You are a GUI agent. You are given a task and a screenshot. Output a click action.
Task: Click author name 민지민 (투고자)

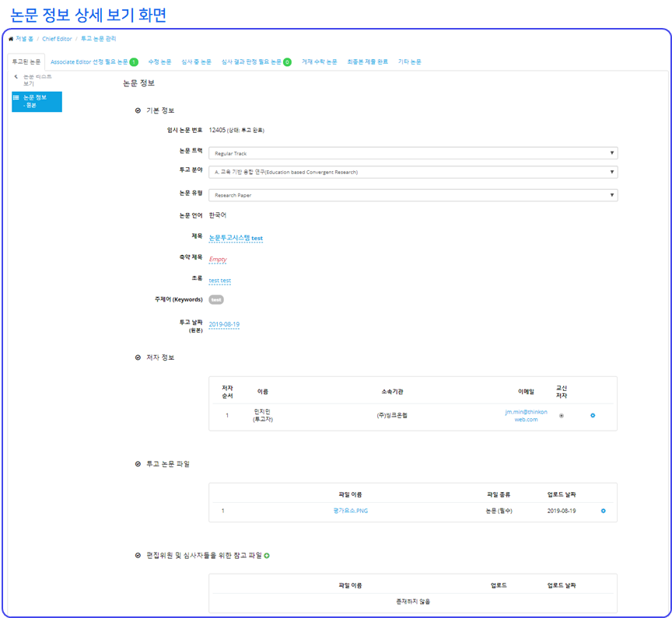click(x=262, y=415)
